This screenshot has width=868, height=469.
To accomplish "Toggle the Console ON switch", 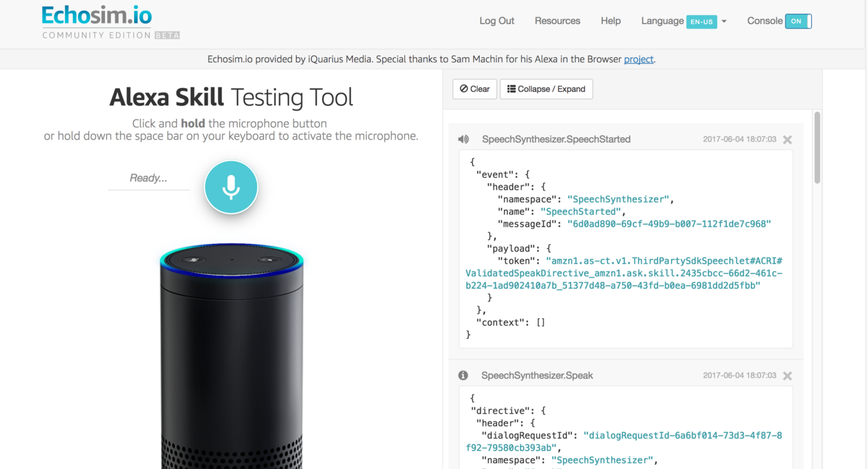I will [798, 21].
